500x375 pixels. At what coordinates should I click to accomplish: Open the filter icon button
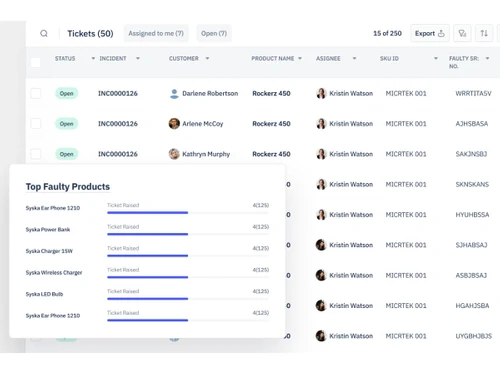click(462, 33)
